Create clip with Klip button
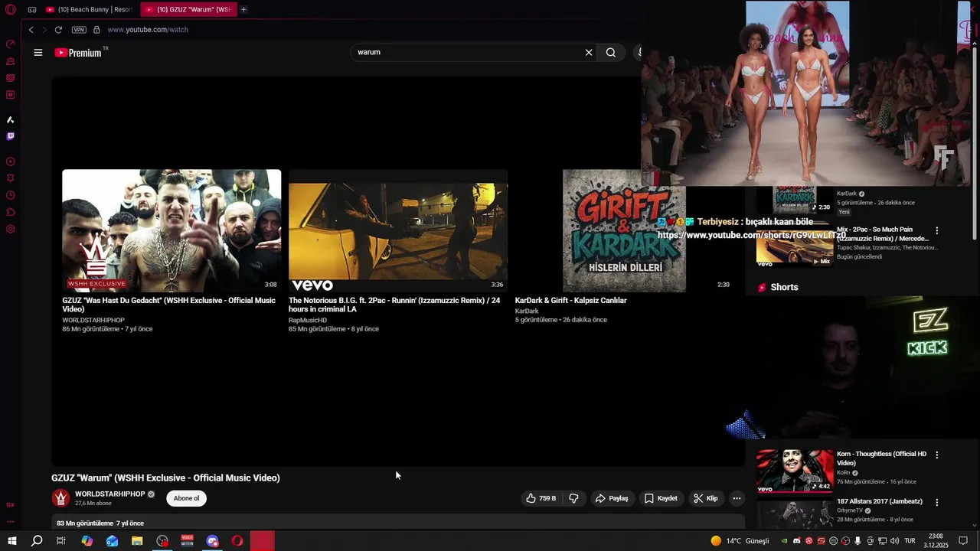 (x=705, y=498)
